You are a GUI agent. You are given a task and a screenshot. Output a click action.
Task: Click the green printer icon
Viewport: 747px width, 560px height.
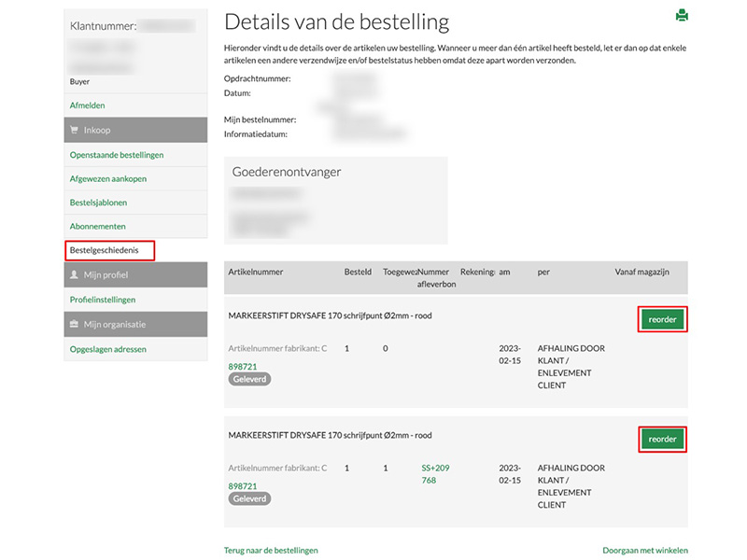coord(682,15)
